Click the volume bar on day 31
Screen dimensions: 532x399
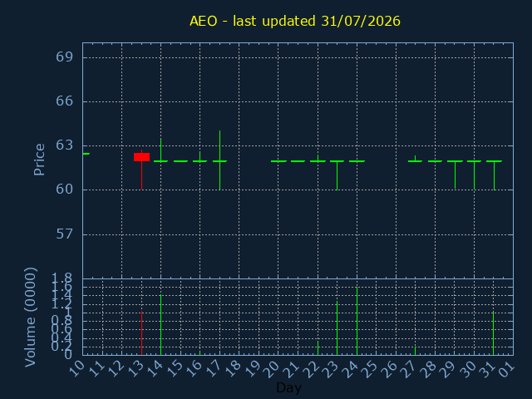click(493, 333)
